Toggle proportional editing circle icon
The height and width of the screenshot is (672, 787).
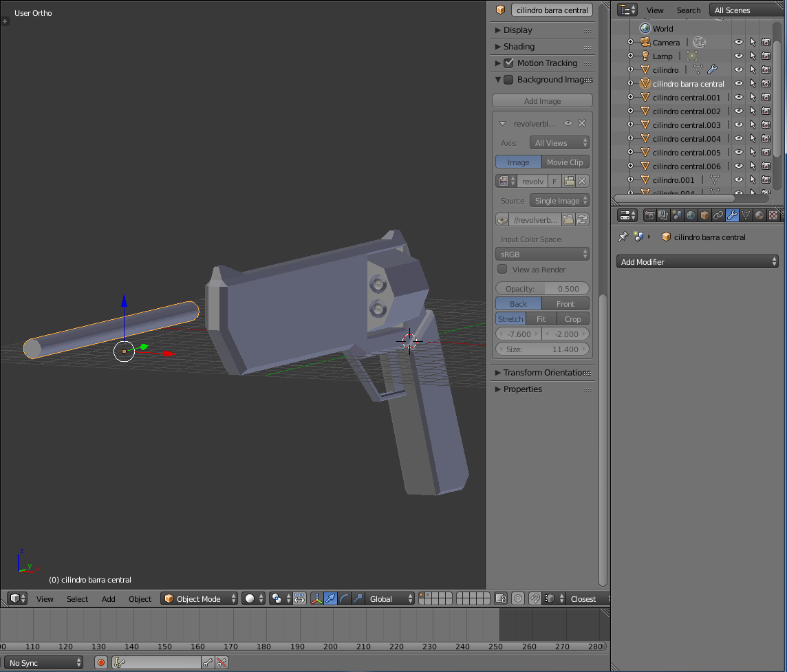tap(518, 598)
